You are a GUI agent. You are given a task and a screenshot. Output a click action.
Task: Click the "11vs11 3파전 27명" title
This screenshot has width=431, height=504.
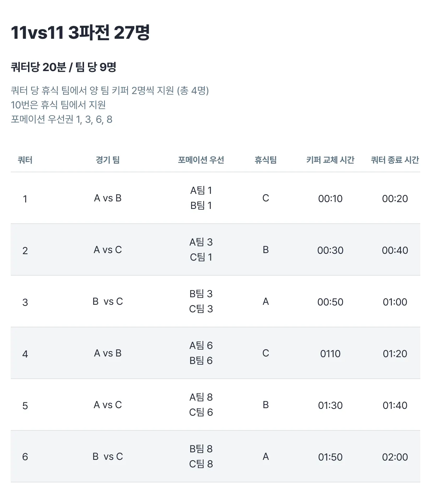pyautogui.click(x=80, y=33)
